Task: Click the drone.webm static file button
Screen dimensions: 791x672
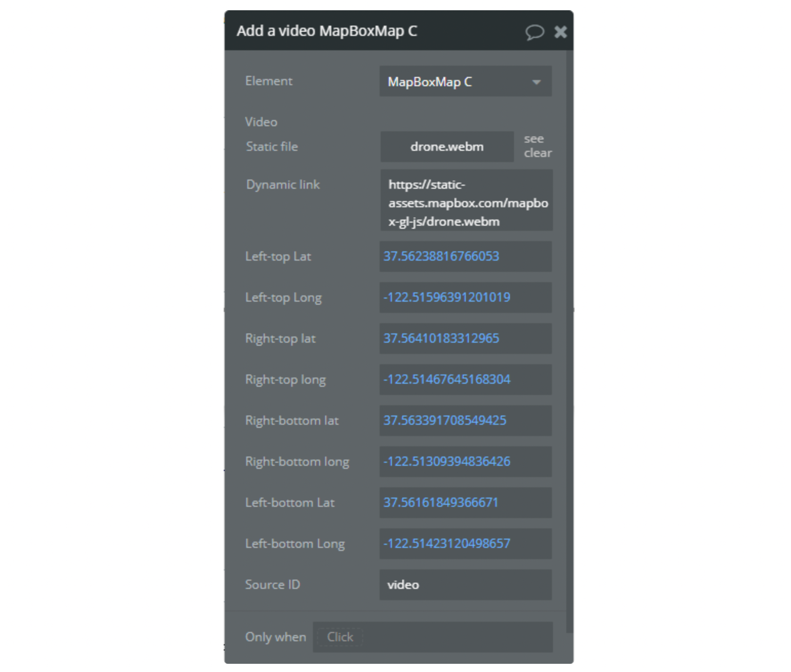Action: tap(447, 147)
